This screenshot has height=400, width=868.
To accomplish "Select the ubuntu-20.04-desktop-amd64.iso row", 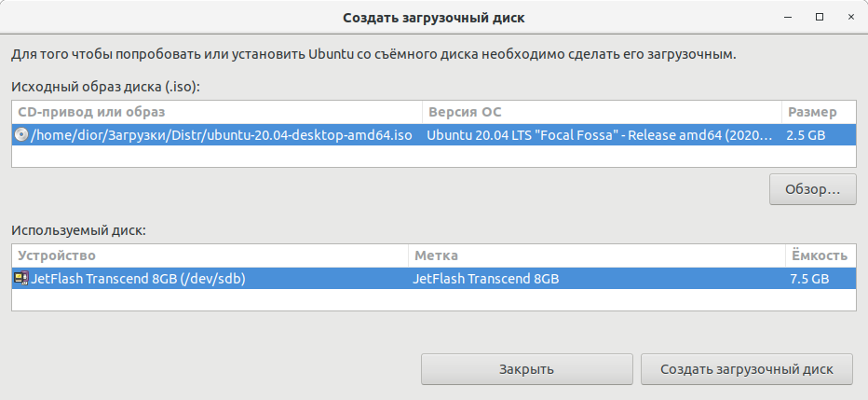I will tap(434, 134).
